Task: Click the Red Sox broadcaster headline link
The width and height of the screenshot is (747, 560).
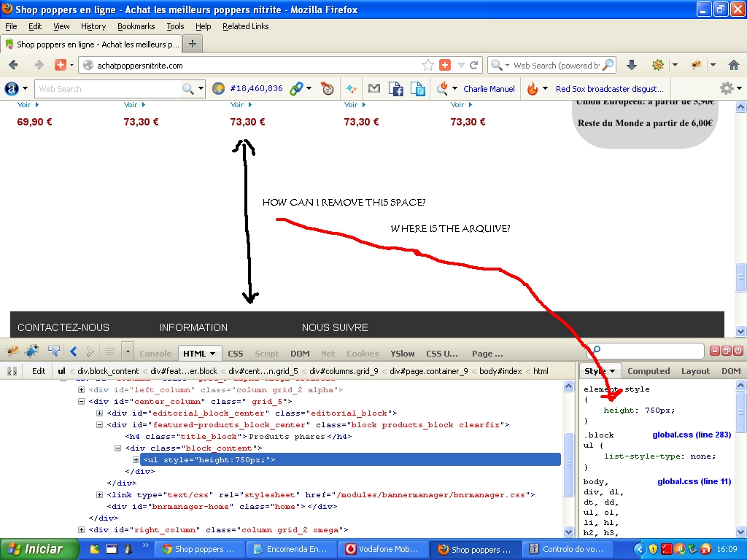Action: (609, 88)
